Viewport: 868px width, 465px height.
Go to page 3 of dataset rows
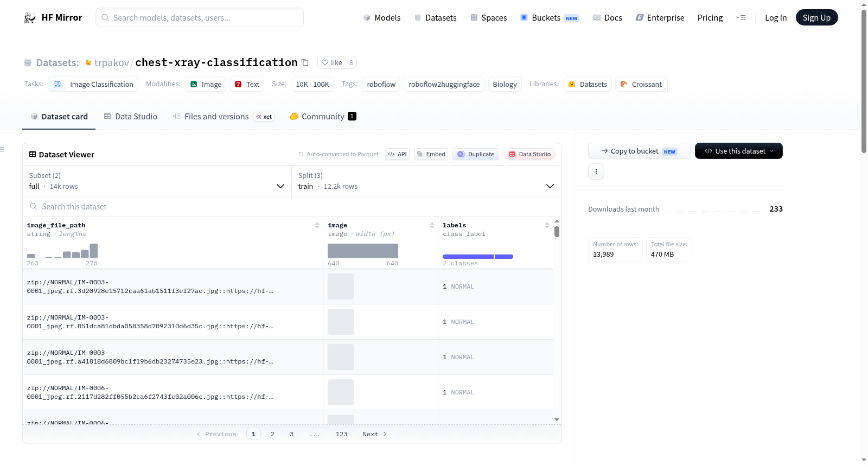[292, 434]
